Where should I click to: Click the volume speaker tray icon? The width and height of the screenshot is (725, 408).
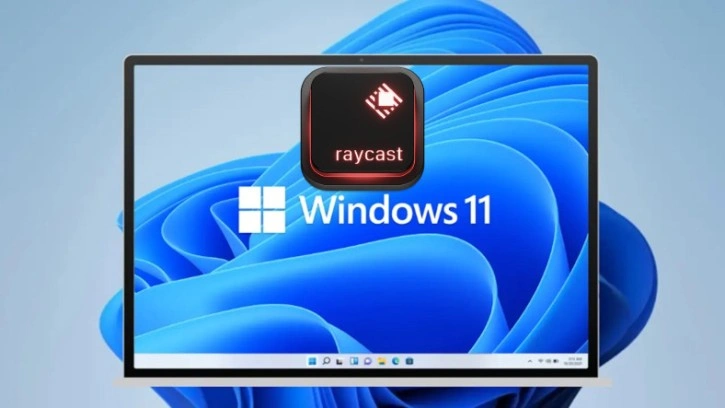(548, 361)
